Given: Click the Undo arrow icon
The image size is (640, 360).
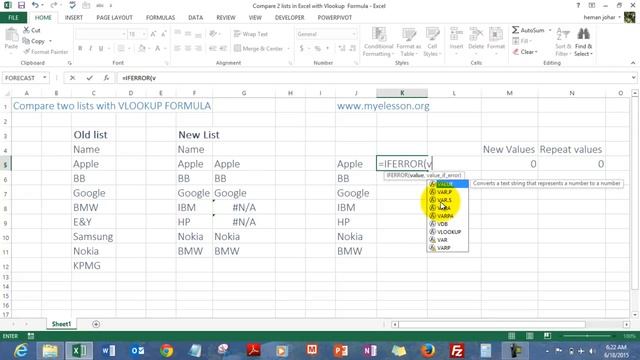Looking at the screenshot, I should (36, 5).
